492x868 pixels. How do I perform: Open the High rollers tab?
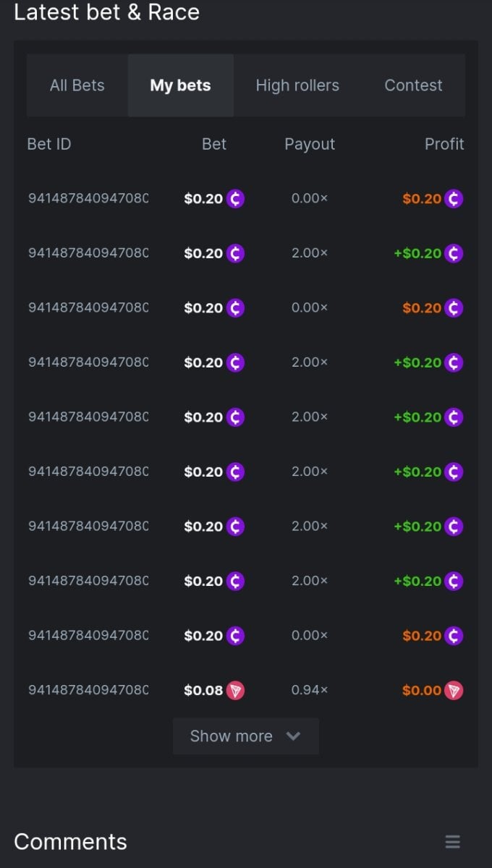click(297, 85)
